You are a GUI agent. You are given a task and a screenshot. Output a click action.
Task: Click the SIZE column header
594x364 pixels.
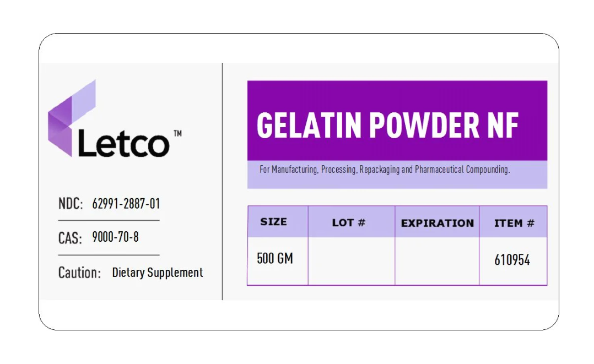(x=273, y=222)
